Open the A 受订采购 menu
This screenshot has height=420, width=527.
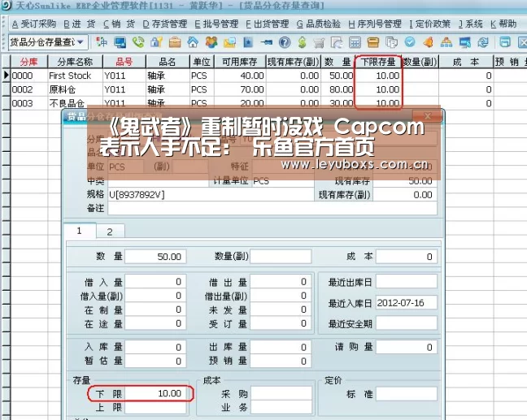[x=33, y=24]
